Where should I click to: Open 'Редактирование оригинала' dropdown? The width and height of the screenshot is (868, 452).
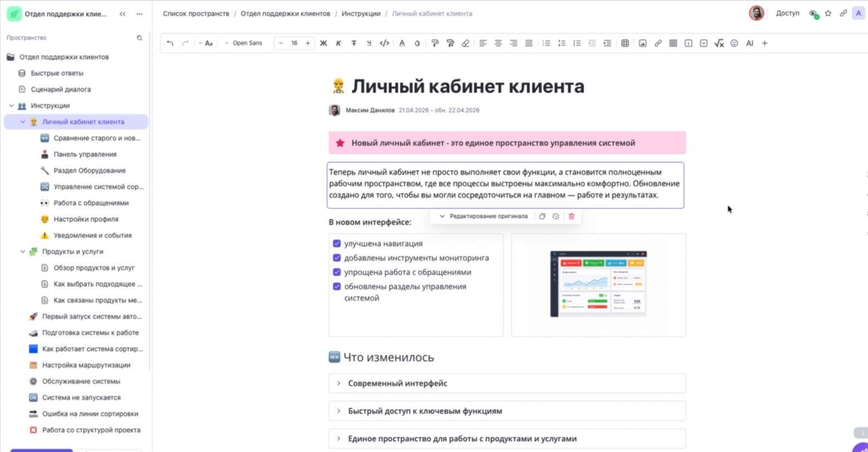click(482, 216)
